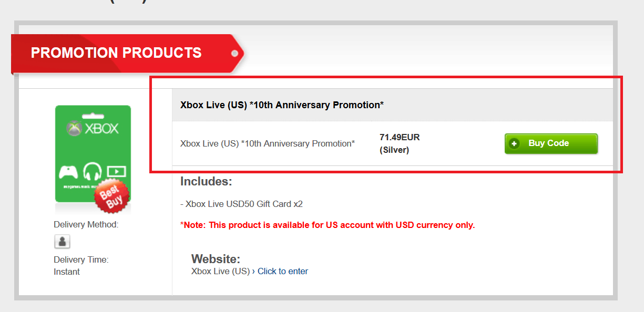Image resolution: width=644 pixels, height=312 pixels.
Task: Open the 'Click to enter' website link
Action: point(282,271)
